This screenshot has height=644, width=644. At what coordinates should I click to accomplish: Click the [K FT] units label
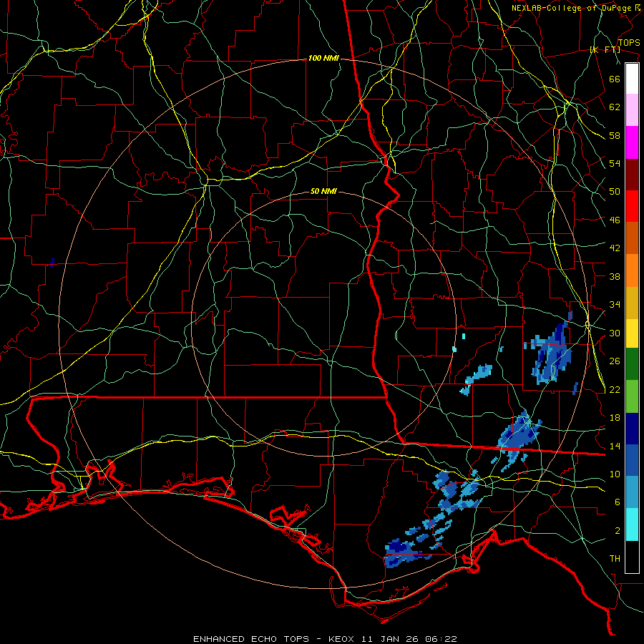click(x=605, y=50)
